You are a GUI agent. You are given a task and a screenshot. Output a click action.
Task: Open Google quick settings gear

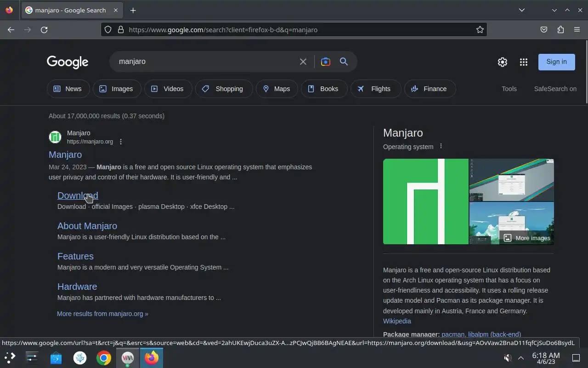pyautogui.click(x=503, y=62)
